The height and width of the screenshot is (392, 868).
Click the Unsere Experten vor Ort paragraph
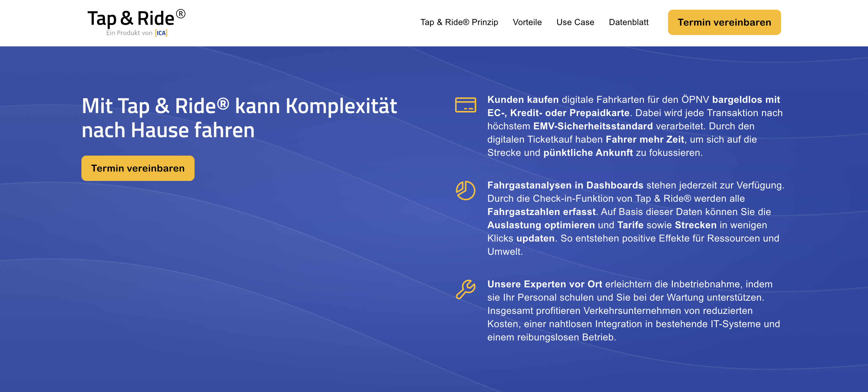click(x=633, y=311)
